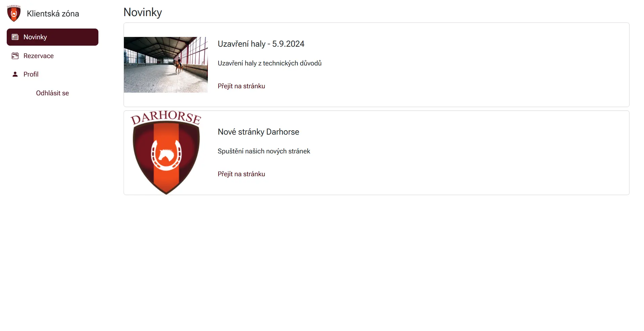The height and width of the screenshot is (331, 644).
Task: Follow Přejít na stránku under hall closure
Action: (241, 86)
